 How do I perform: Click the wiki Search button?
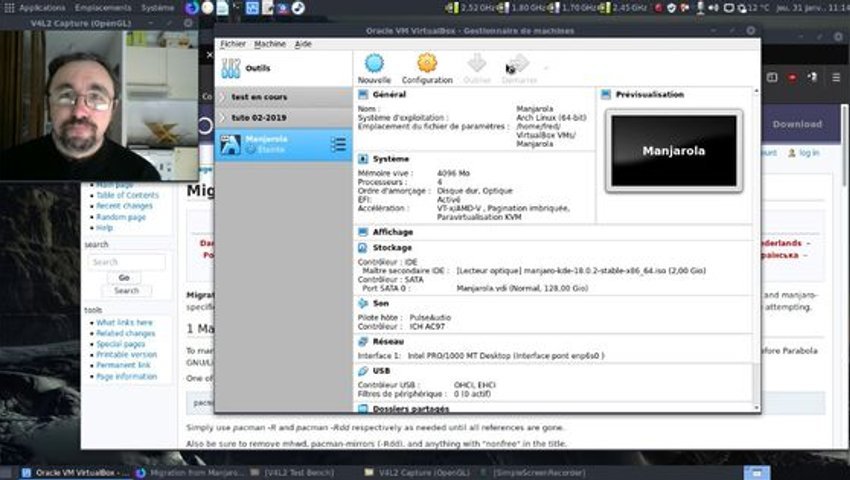tap(126, 291)
